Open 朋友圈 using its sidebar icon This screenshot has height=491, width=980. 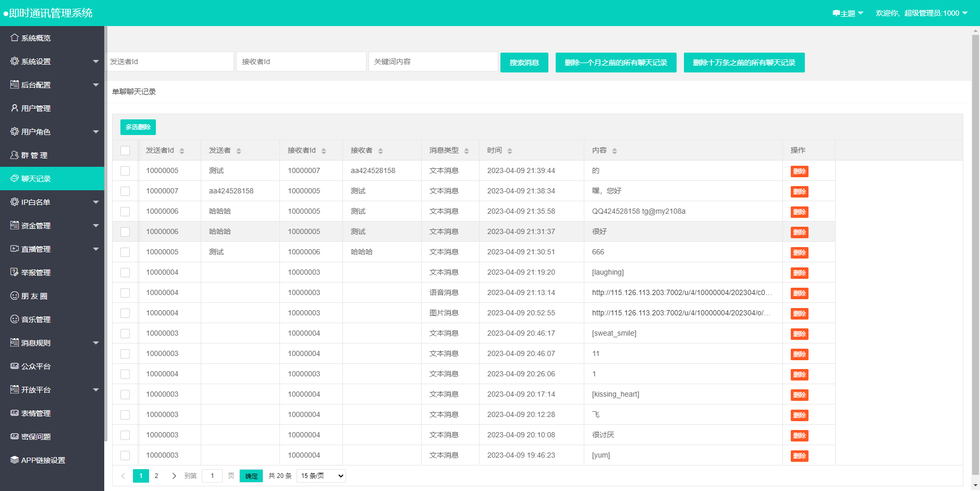pos(14,296)
